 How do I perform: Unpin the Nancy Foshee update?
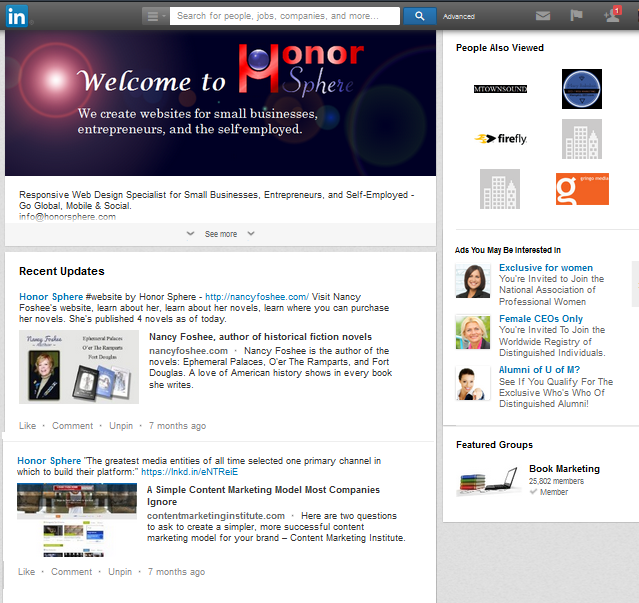[121, 426]
